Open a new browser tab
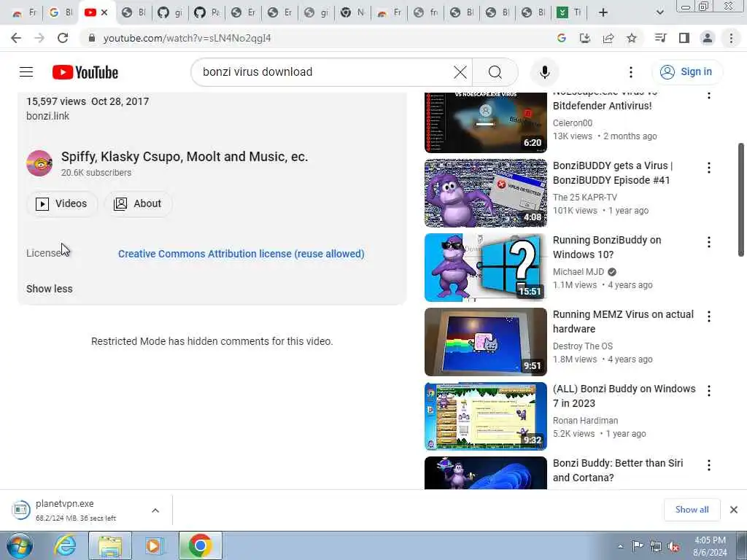The height and width of the screenshot is (560, 747). pos(603,12)
